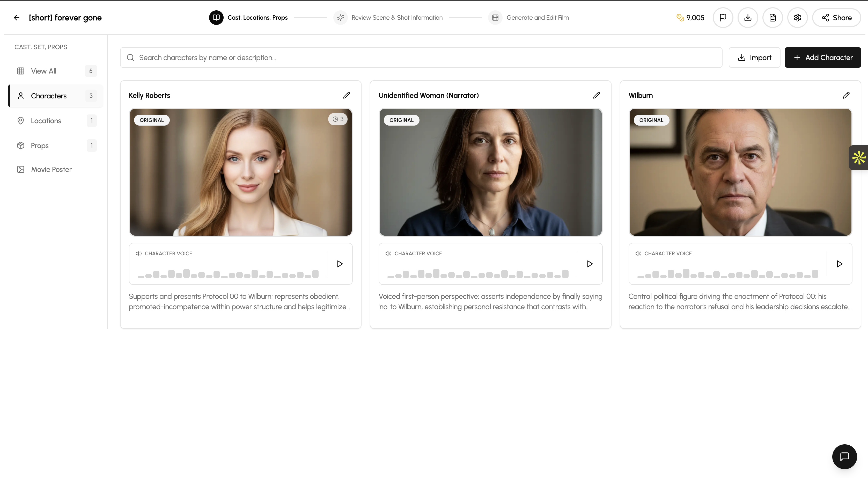Open the Cast, Locations, Props step icon
Image resolution: width=868 pixels, height=478 pixels.
point(216,18)
